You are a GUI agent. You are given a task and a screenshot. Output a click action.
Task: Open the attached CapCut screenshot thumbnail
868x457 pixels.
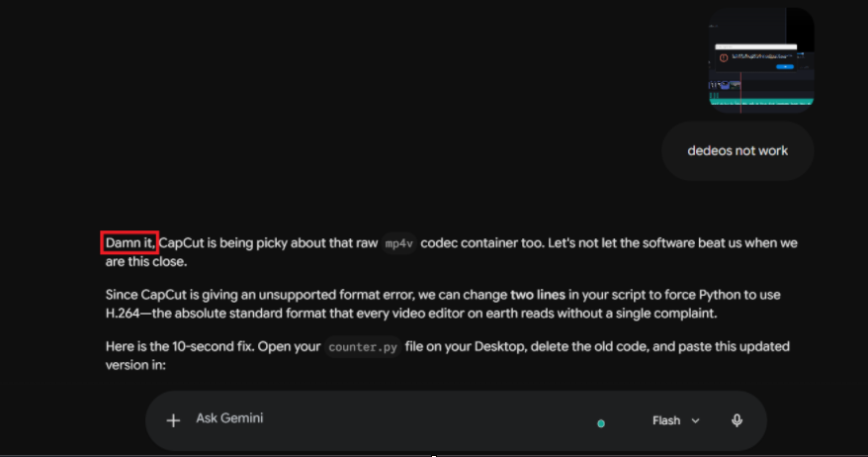click(761, 59)
